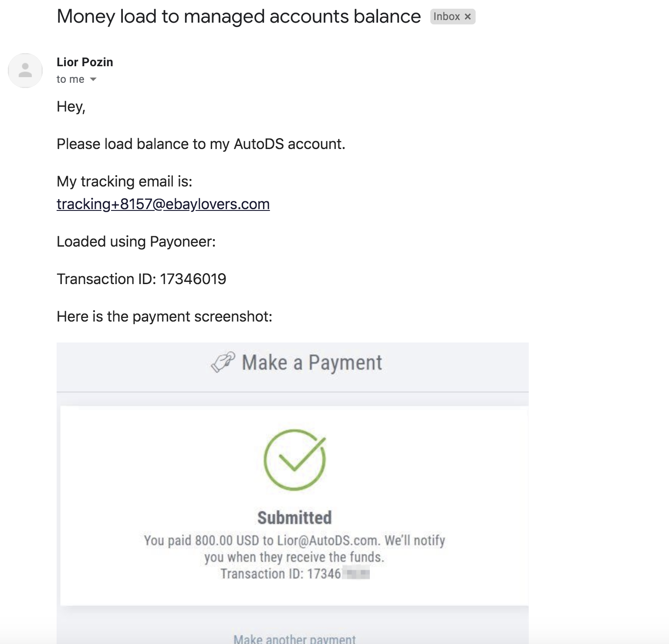Click the "Please load balance" sentence
669x644 pixels.
[x=201, y=144]
